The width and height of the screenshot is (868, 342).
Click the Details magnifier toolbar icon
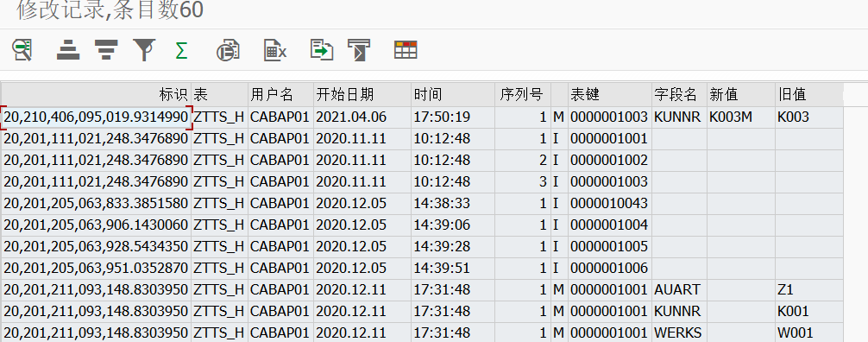(x=22, y=50)
